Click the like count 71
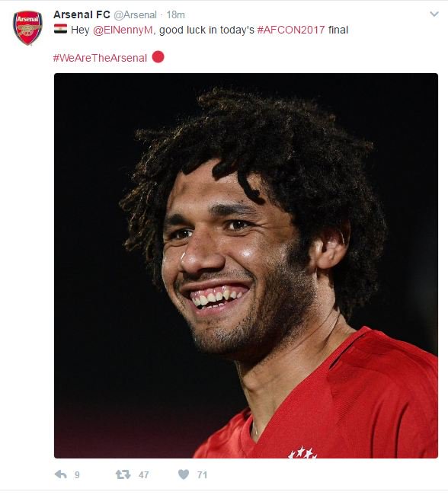The height and width of the screenshot is (495, 448). coord(202,474)
